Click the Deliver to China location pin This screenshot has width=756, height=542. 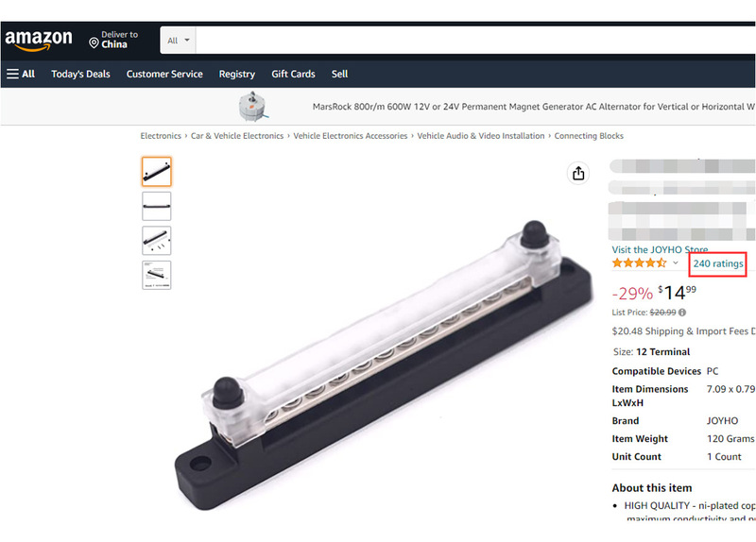(x=94, y=42)
